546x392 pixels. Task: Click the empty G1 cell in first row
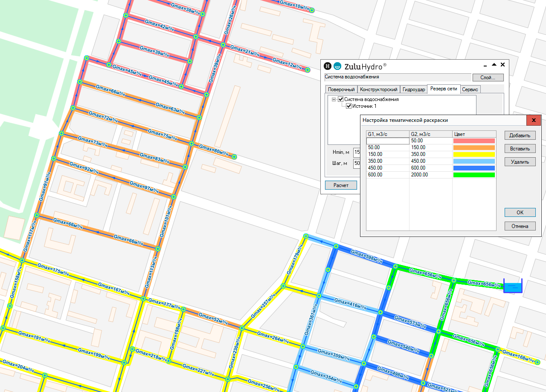coord(387,141)
